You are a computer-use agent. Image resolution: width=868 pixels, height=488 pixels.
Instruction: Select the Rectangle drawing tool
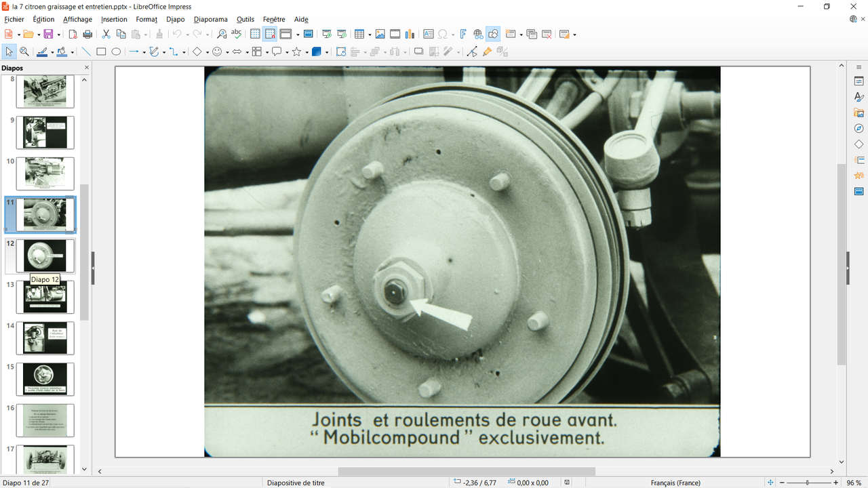pos(101,52)
